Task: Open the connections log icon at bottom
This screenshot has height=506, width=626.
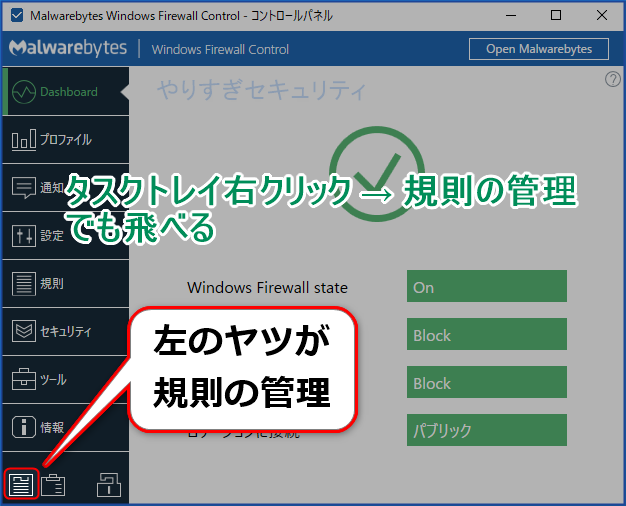Action: (53, 485)
